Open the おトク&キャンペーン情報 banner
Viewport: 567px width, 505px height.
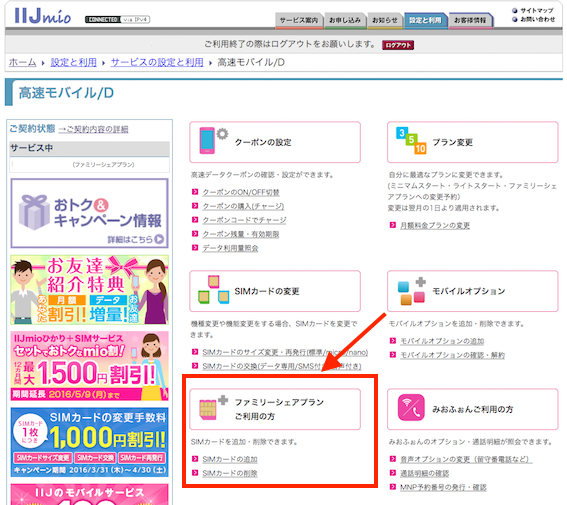[x=89, y=213]
